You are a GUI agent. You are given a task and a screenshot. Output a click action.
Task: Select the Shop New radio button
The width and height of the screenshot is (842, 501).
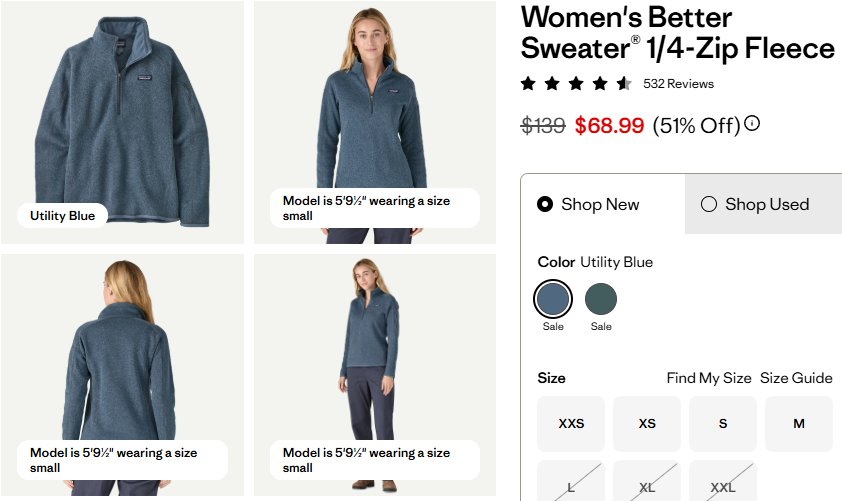click(x=545, y=204)
